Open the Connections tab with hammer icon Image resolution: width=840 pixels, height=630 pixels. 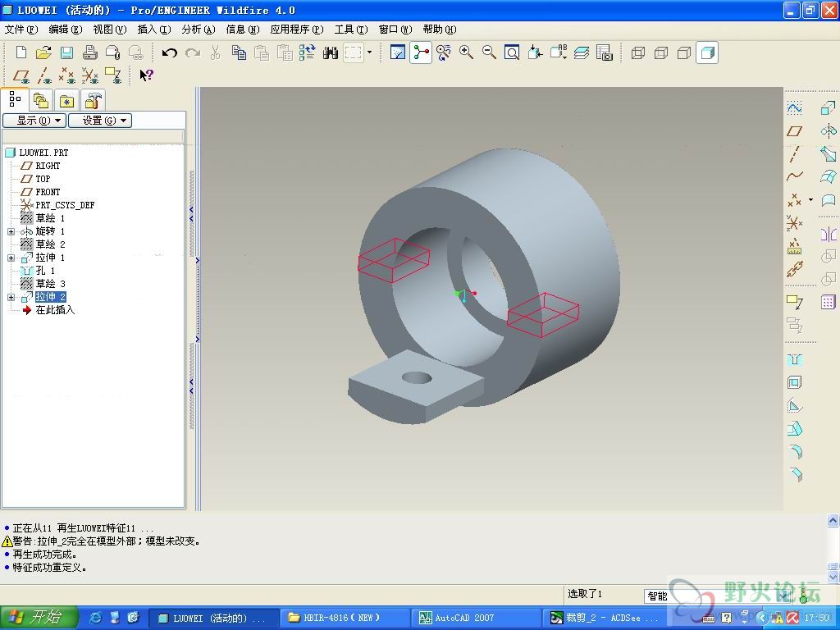(x=94, y=101)
